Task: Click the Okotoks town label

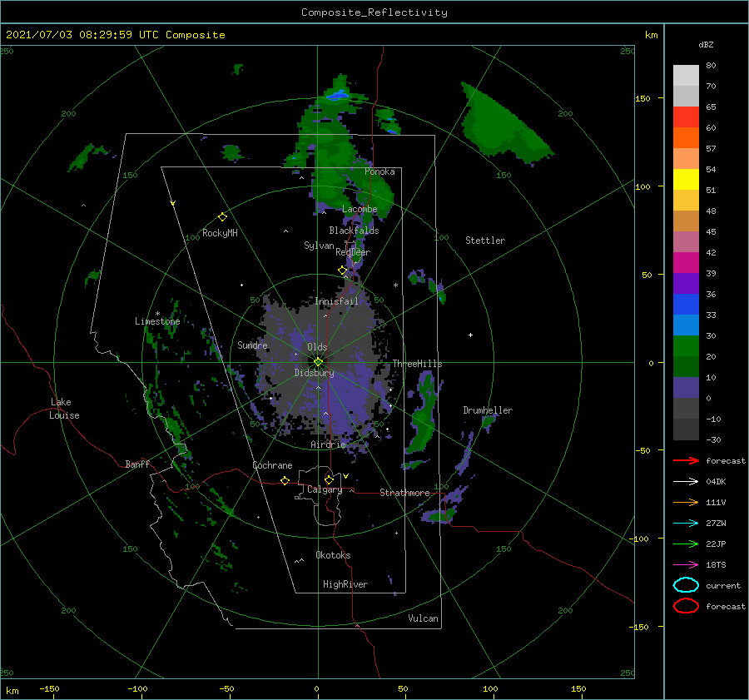Action: (x=333, y=555)
